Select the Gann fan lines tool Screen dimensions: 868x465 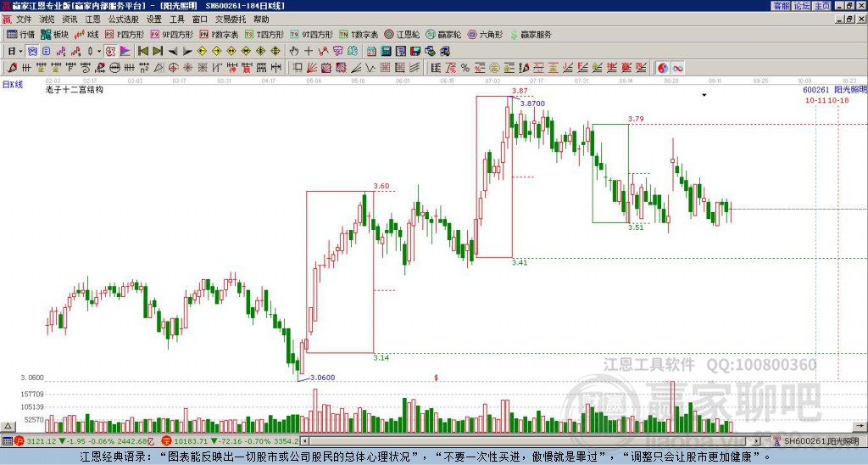(x=312, y=68)
